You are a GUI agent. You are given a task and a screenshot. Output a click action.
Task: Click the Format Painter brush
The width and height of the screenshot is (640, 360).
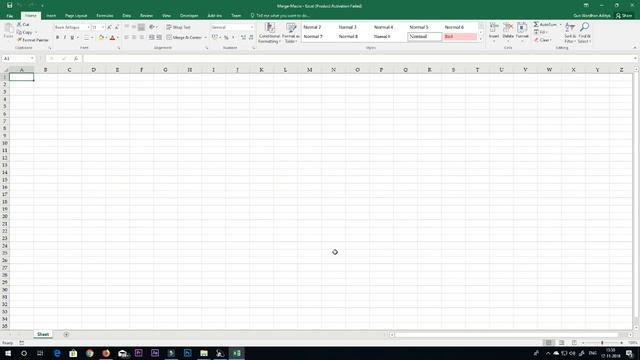(x=33, y=40)
